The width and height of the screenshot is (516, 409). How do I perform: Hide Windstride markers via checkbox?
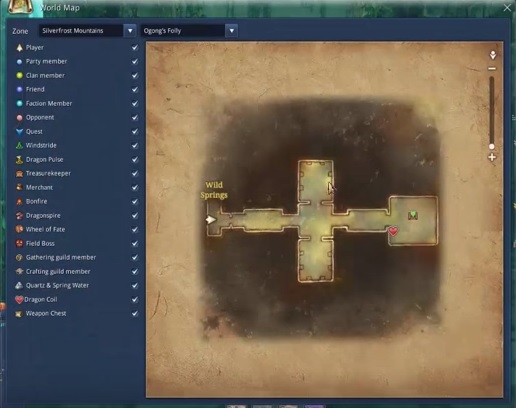(x=135, y=146)
